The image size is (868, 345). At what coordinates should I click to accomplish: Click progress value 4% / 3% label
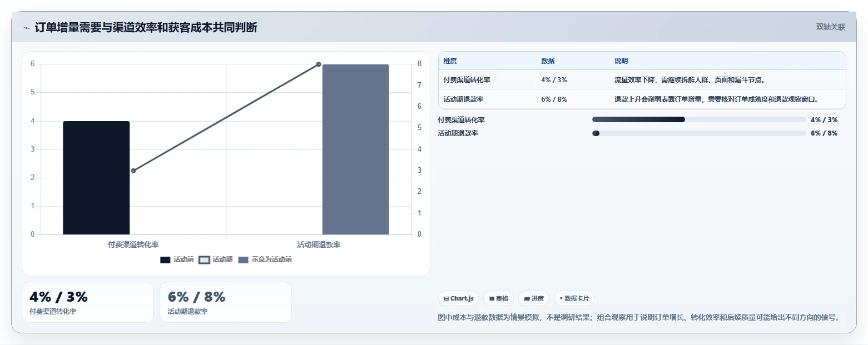824,119
